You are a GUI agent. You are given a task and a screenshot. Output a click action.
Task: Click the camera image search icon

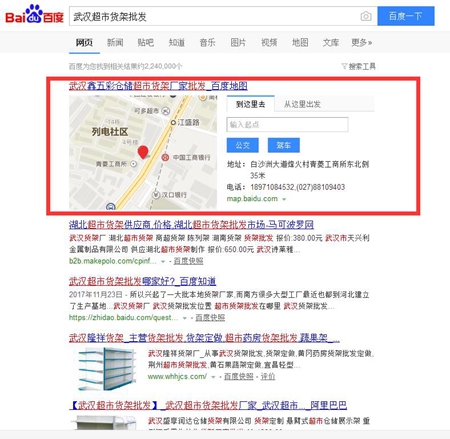pyautogui.click(x=366, y=16)
